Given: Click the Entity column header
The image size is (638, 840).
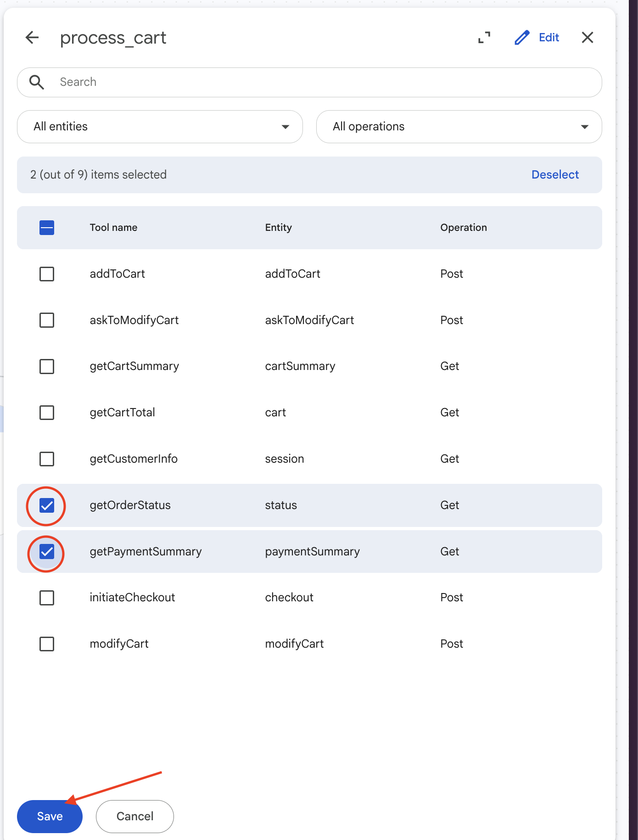Looking at the screenshot, I should tap(278, 228).
